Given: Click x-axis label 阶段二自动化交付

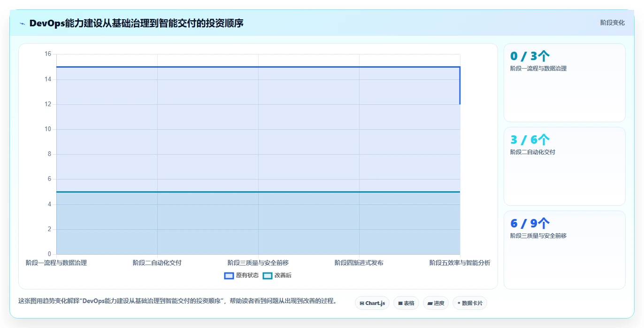Looking at the screenshot, I should click(157, 263).
